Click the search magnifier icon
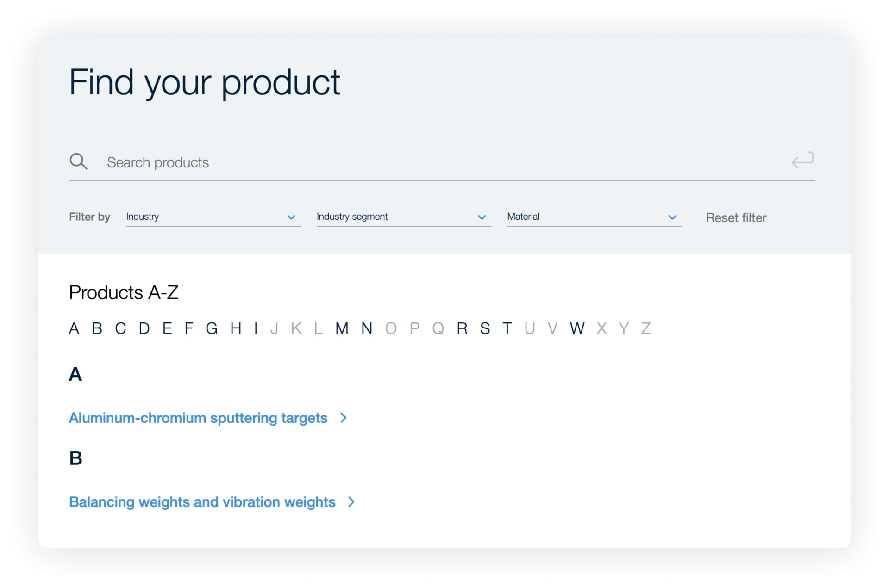 click(x=79, y=161)
